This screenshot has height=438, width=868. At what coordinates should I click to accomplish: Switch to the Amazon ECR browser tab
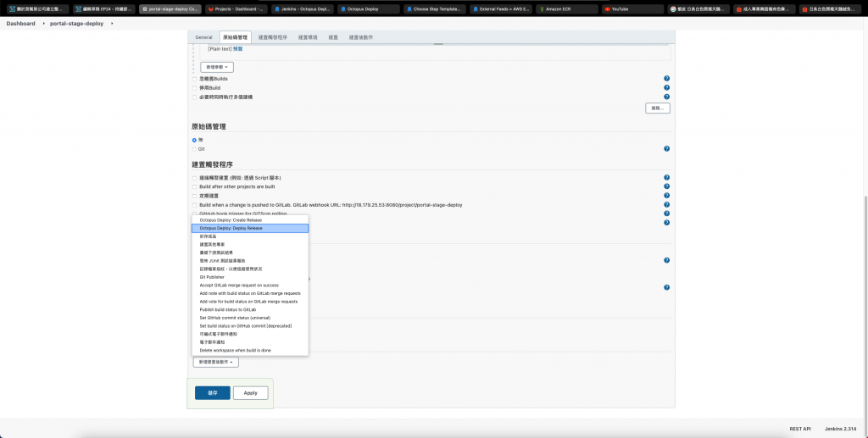coord(567,8)
